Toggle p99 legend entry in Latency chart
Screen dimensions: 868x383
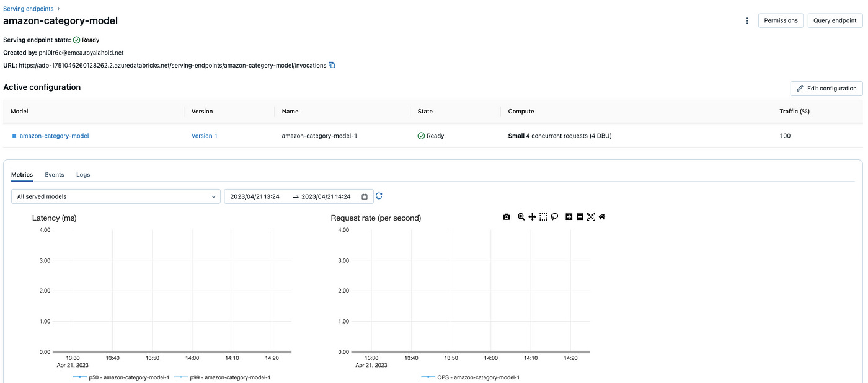click(222, 377)
